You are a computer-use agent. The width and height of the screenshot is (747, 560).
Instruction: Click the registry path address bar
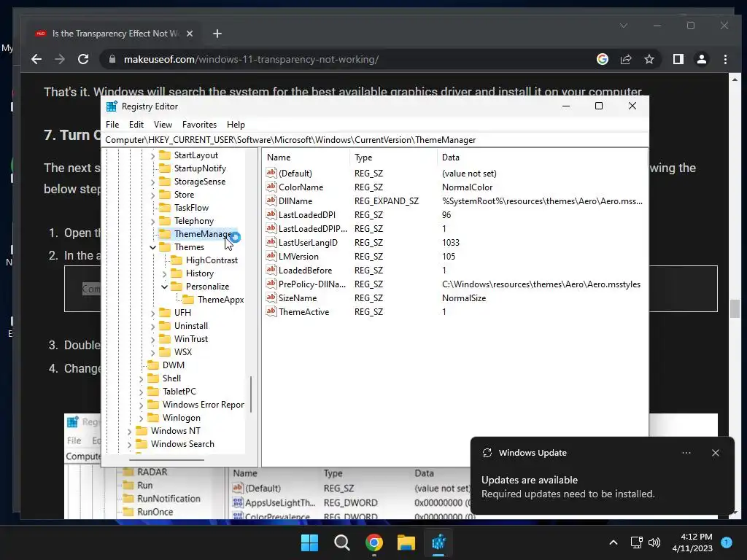(376, 140)
